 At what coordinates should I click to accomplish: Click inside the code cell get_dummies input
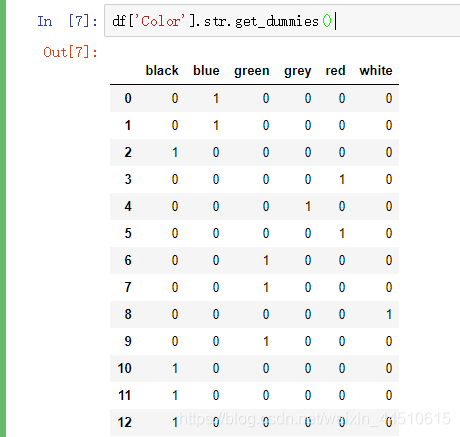click(282, 21)
